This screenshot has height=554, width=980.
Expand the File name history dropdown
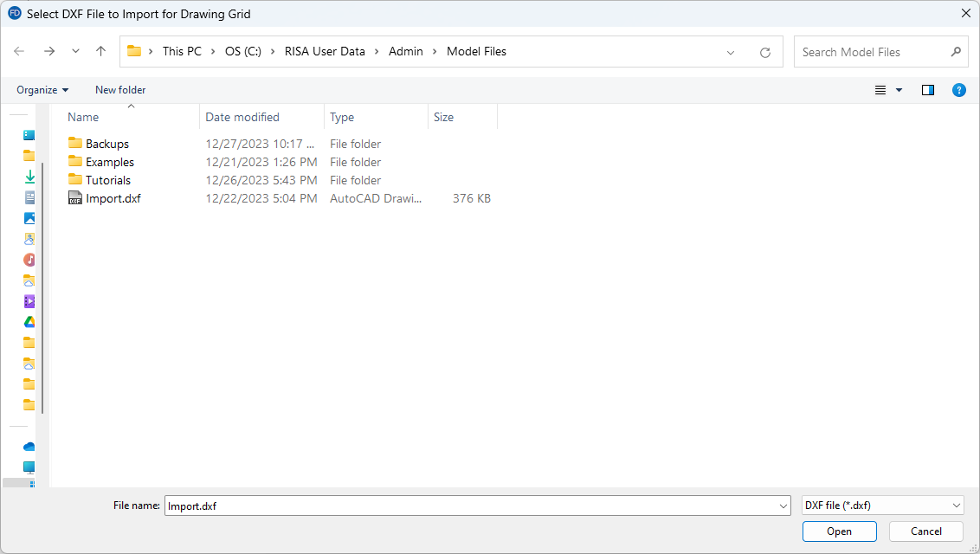pyautogui.click(x=783, y=506)
